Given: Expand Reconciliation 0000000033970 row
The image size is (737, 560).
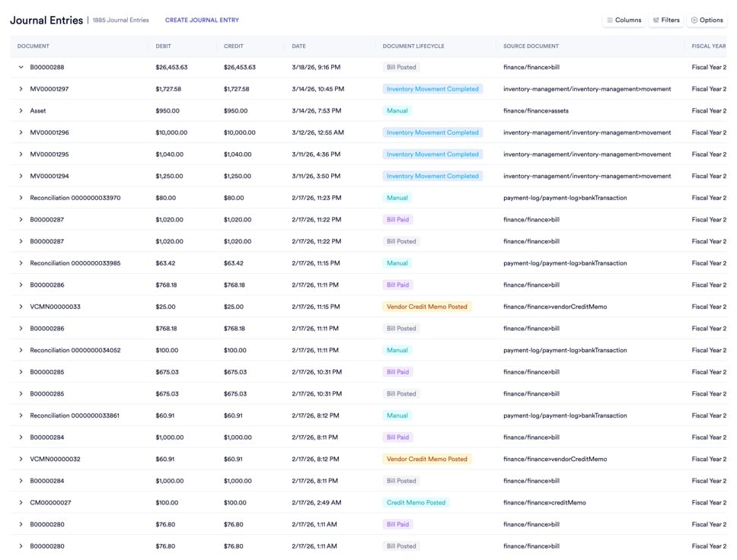Looking at the screenshot, I should (x=21, y=198).
